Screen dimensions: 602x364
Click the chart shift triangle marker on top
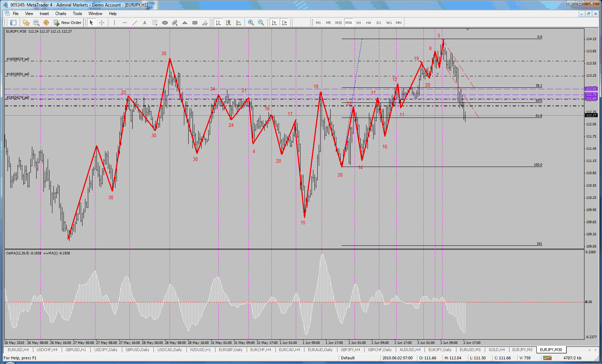pos(468,29)
